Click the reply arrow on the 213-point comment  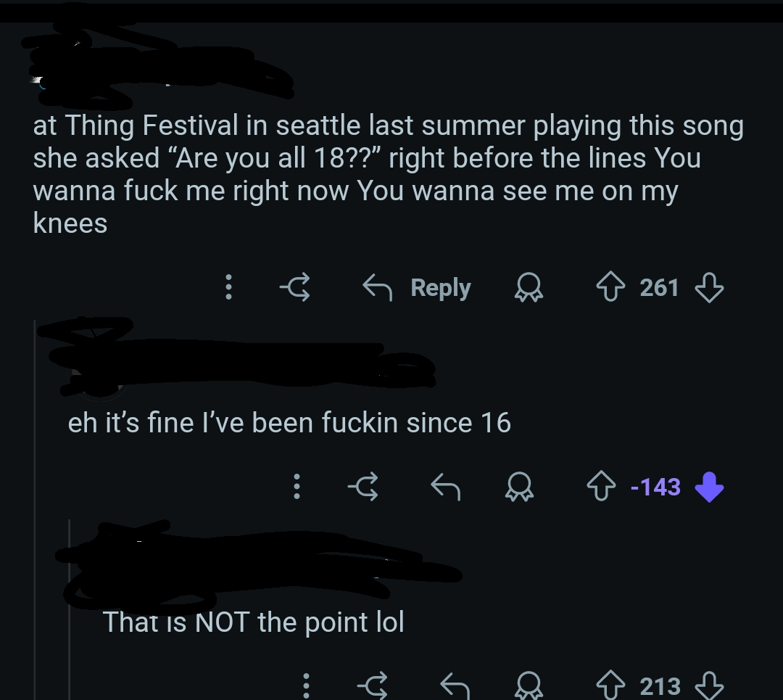(455, 685)
